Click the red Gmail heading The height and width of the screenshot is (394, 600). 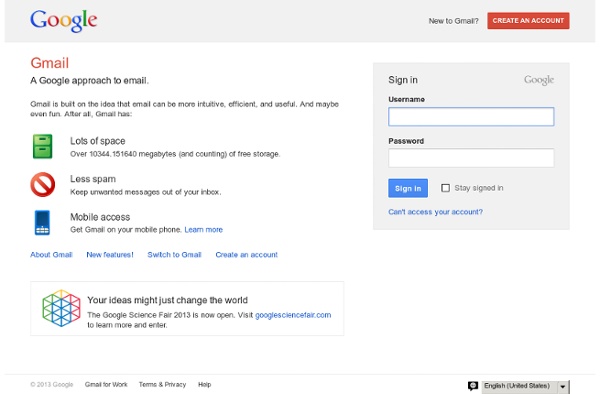point(50,63)
